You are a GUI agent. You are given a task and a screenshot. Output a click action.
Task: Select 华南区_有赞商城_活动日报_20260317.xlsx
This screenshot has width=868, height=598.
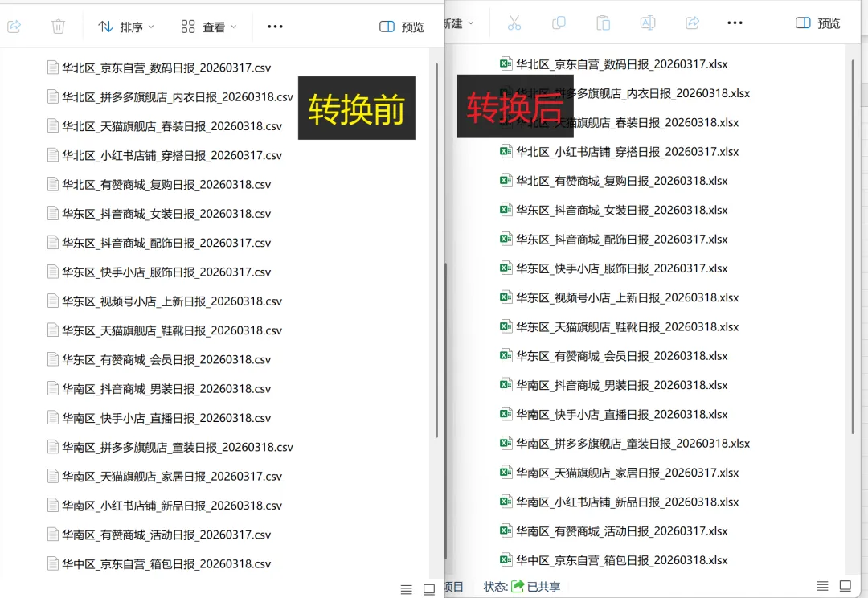tap(614, 531)
